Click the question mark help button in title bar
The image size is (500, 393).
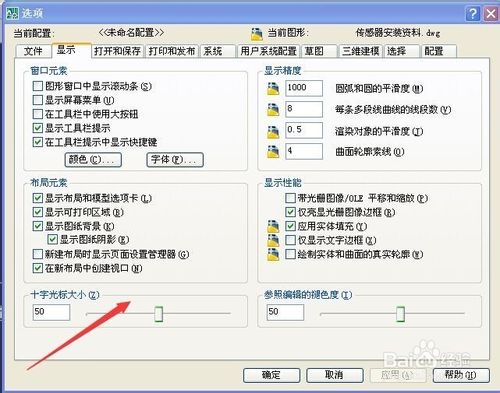[473, 14]
